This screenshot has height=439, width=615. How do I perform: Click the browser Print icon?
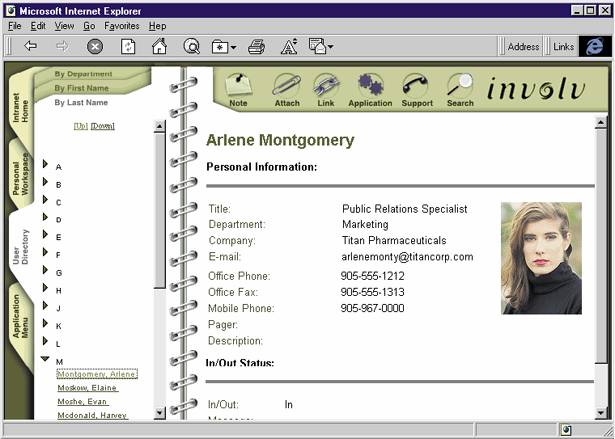(x=257, y=46)
